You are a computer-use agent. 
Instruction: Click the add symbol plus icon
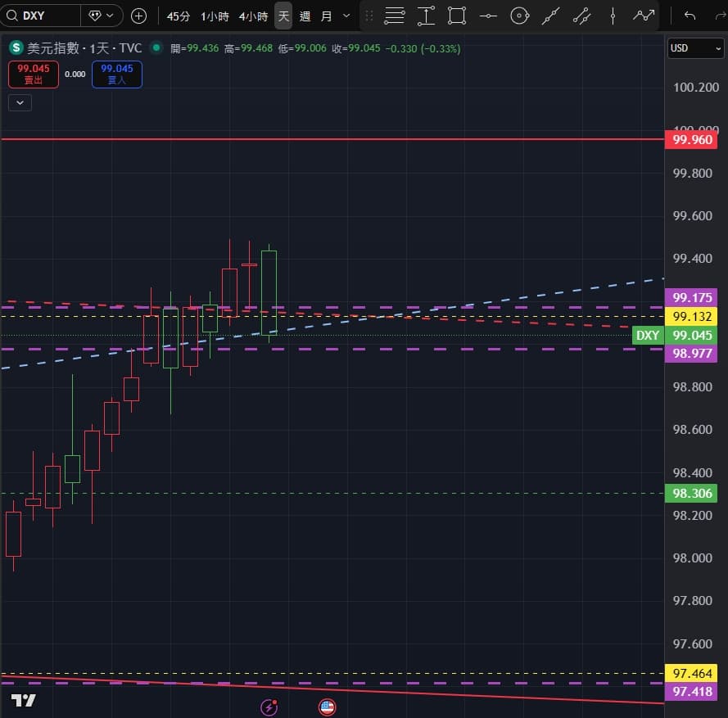139,16
